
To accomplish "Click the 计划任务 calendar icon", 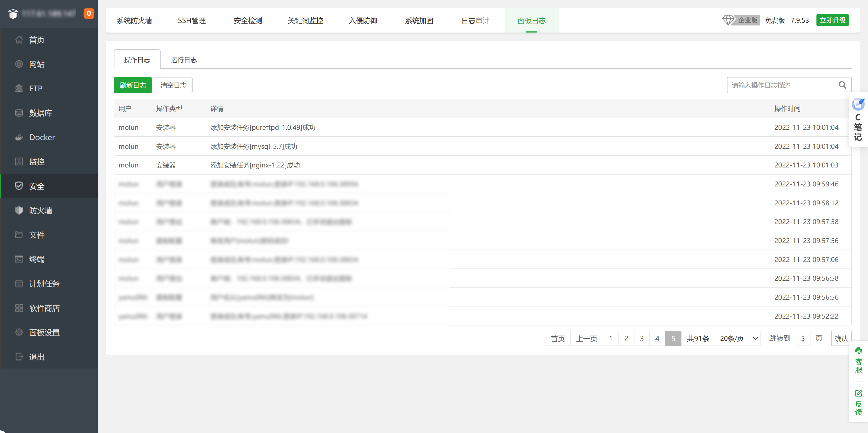I will tap(19, 283).
